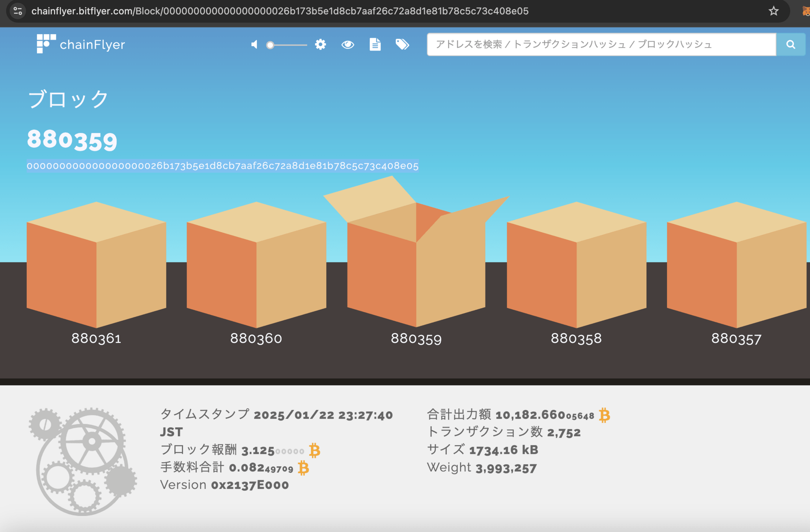Adjust the volume slider knob
The width and height of the screenshot is (810, 532).
270,45
